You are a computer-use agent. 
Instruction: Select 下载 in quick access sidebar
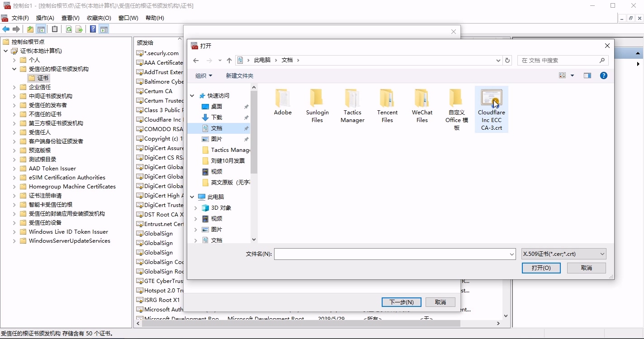(217, 118)
